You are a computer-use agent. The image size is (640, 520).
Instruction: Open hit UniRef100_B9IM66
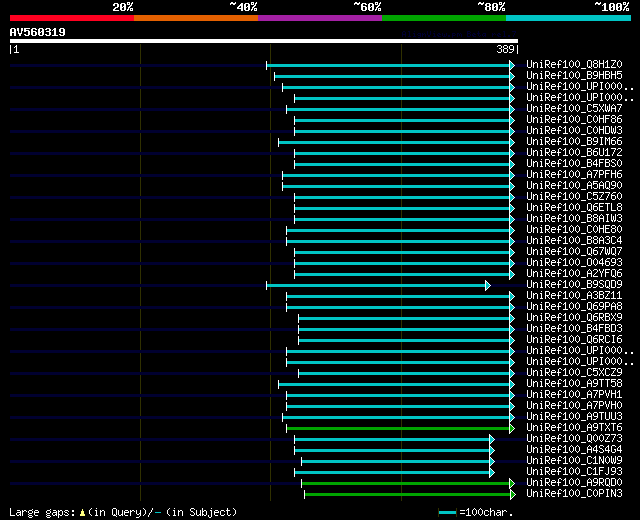pyautogui.click(x=574, y=142)
